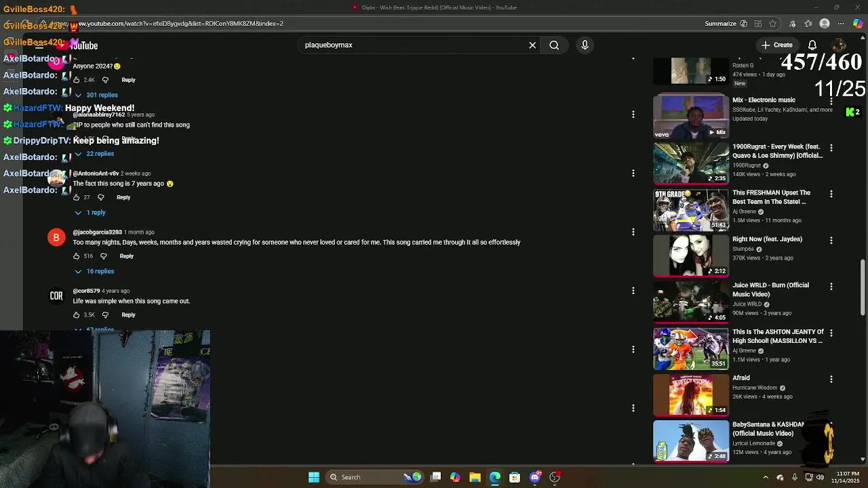Open Juice WRLD - Burn video thumbnail
The image size is (868, 488).
690,302
